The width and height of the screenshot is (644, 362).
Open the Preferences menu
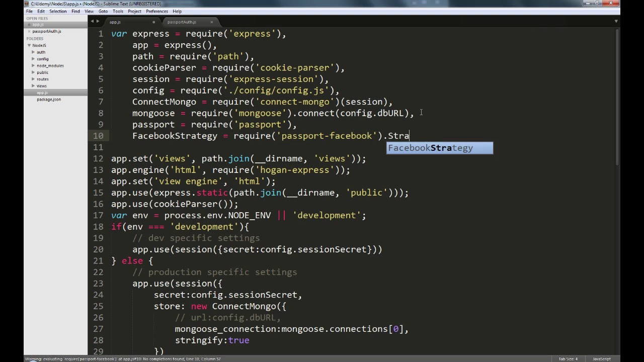click(x=156, y=11)
